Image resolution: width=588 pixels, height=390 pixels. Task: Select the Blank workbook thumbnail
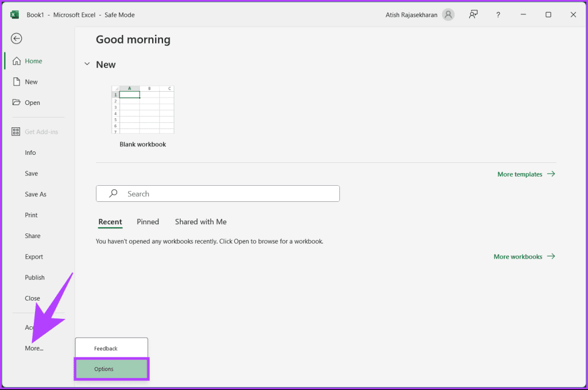[x=143, y=110]
